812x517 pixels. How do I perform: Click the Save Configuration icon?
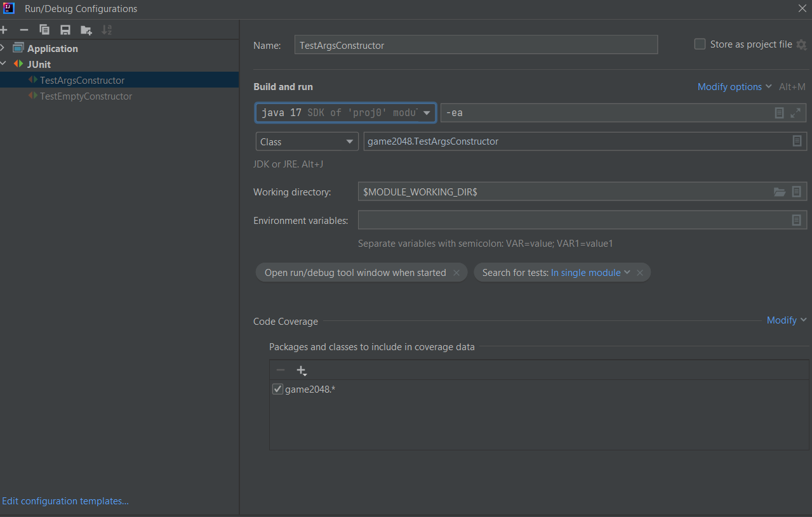[x=65, y=30]
